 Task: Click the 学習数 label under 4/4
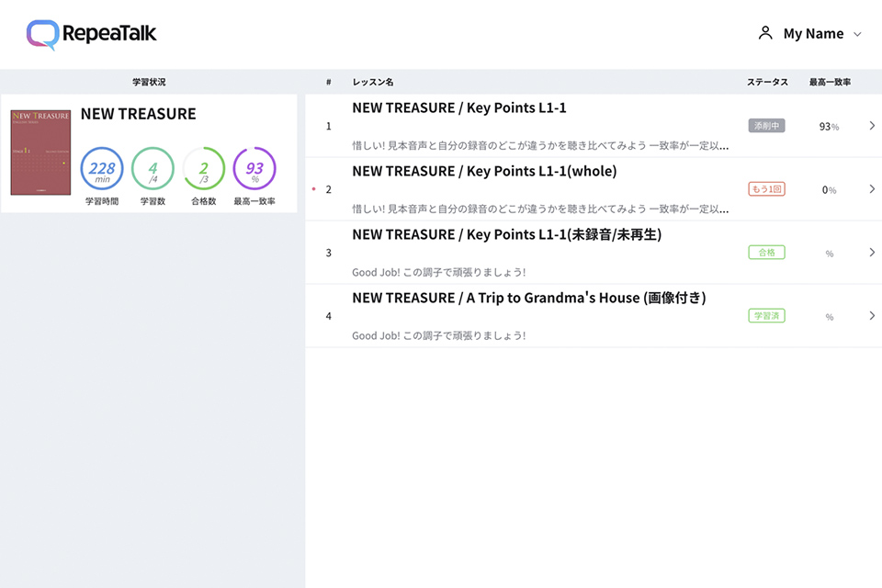(153, 201)
